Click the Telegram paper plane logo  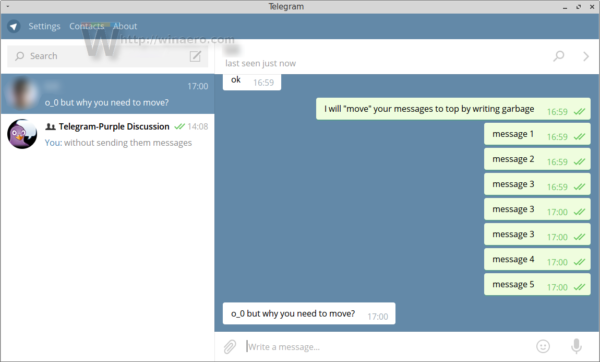click(14, 26)
